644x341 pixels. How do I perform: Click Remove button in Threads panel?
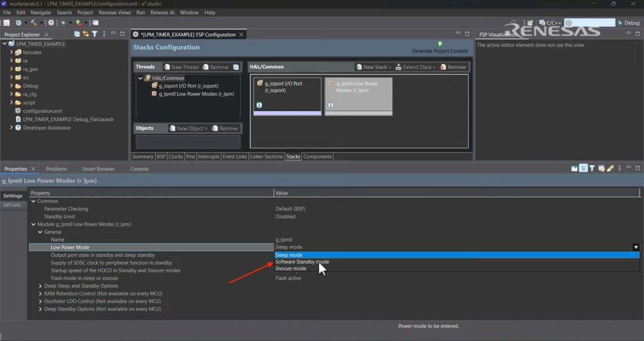pyautogui.click(x=215, y=67)
